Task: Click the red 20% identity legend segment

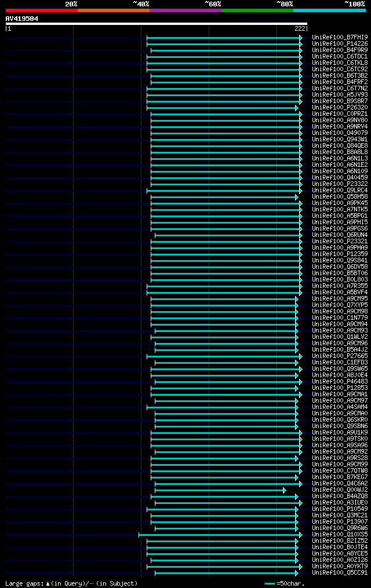Action: pos(42,10)
